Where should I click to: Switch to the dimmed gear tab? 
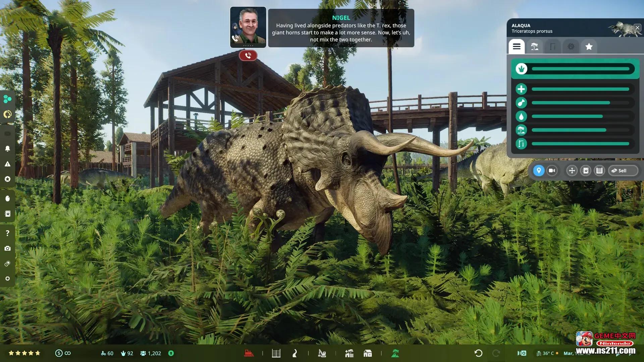click(571, 47)
